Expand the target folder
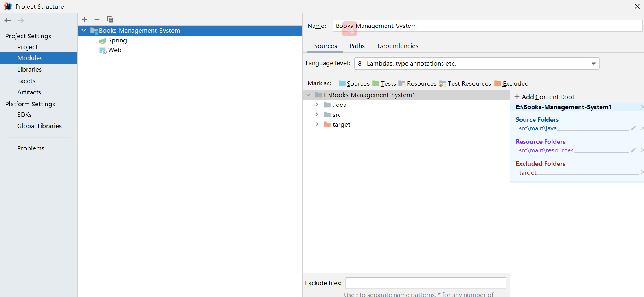Screen dimensions: 644x297 click(317, 124)
